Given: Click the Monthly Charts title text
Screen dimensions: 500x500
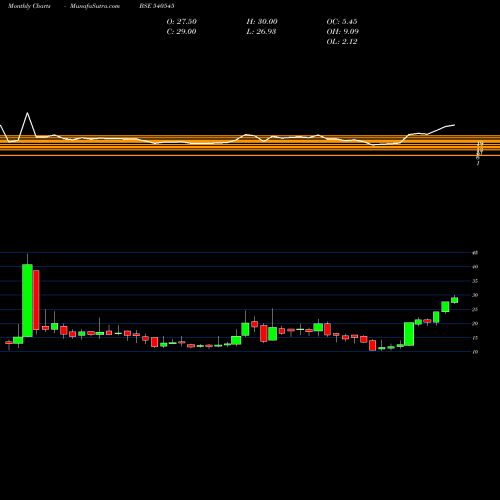Looking at the screenshot, I should 29,6.
